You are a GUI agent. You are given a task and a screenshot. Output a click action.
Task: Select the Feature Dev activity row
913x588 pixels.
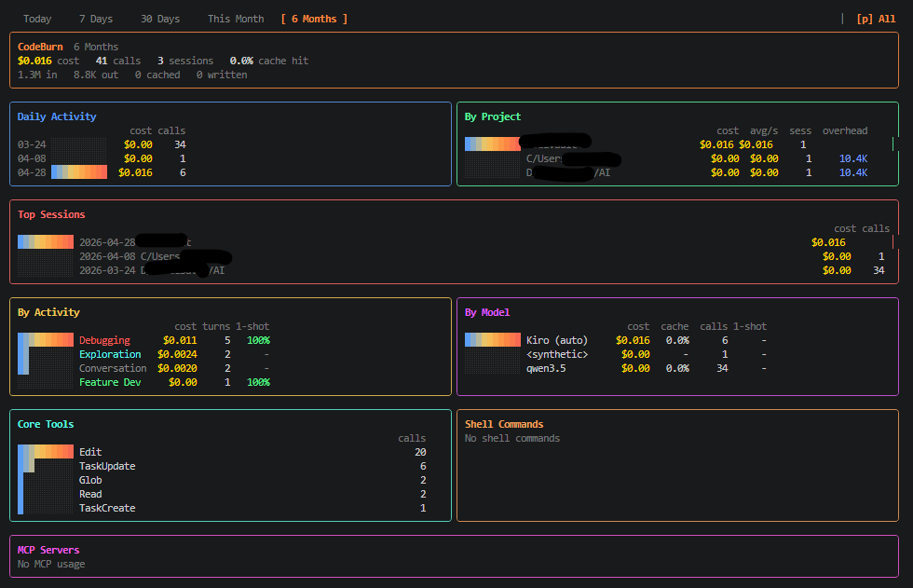pos(143,382)
